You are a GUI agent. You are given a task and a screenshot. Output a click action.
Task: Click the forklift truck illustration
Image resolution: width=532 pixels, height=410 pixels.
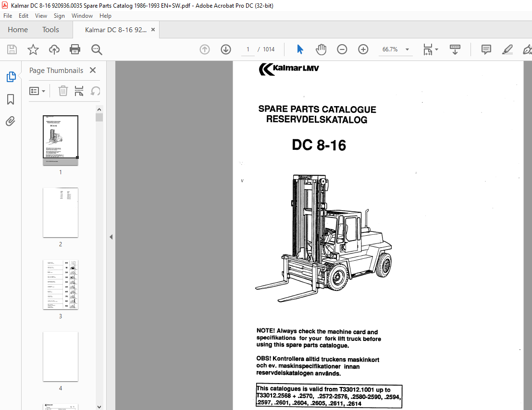click(323, 238)
